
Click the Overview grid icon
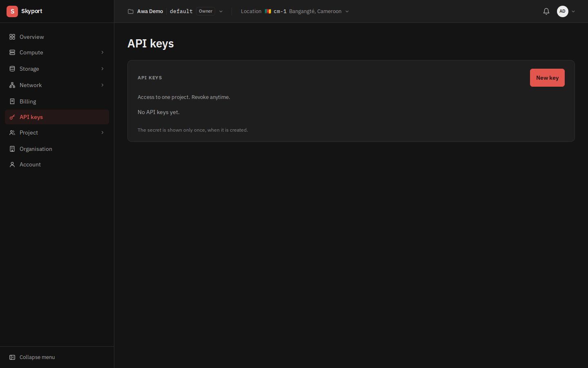point(12,37)
